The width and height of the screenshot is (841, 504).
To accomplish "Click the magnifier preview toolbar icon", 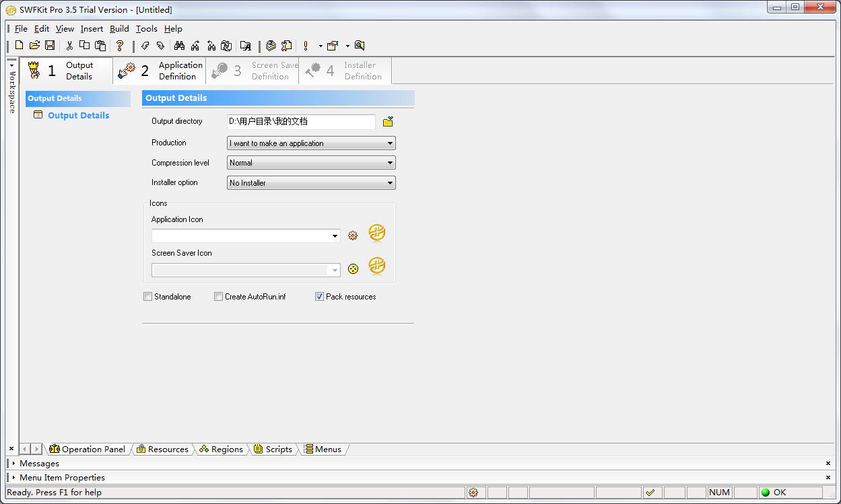I will [x=360, y=46].
